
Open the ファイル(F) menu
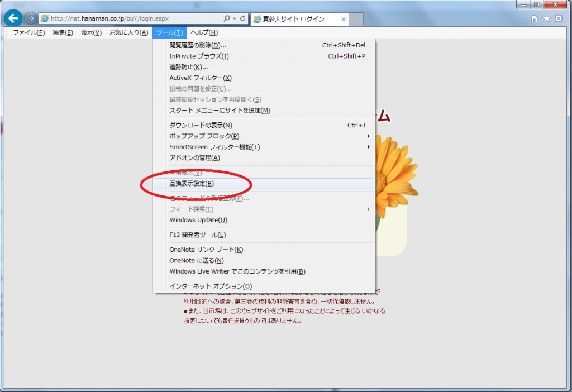click(28, 32)
